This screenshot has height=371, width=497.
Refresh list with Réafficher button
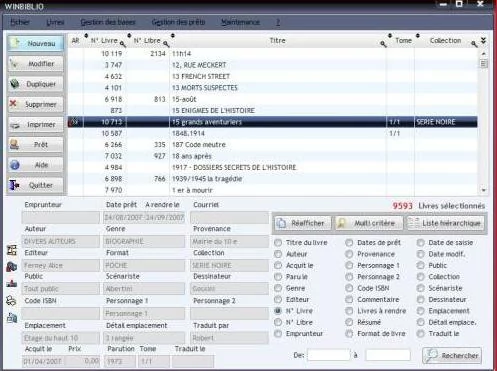click(303, 223)
